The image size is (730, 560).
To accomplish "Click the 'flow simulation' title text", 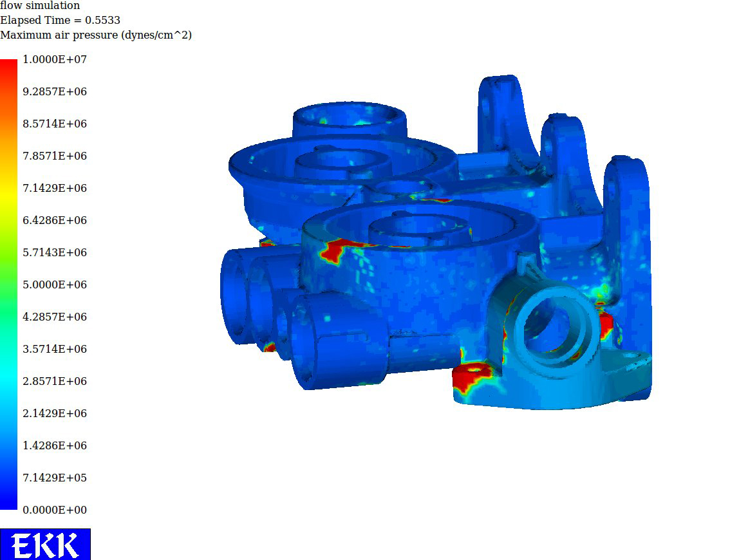I will point(40,6).
